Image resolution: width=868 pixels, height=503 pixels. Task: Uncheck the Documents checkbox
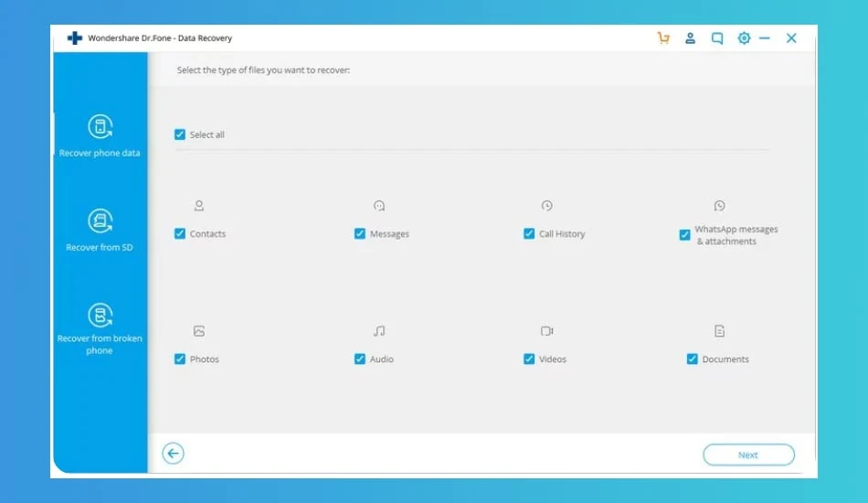(x=693, y=359)
